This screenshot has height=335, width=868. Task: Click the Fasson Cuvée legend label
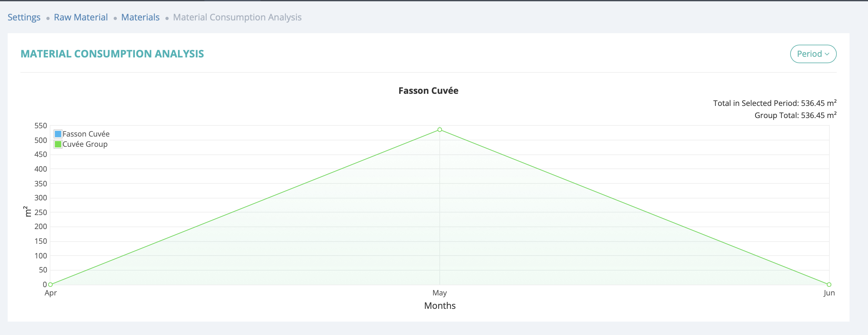coord(86,134)
